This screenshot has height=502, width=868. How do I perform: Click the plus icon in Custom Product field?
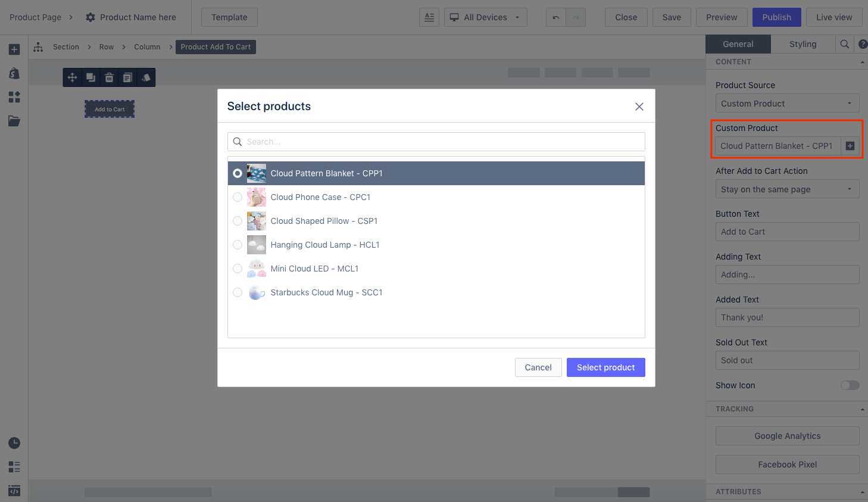850,146
